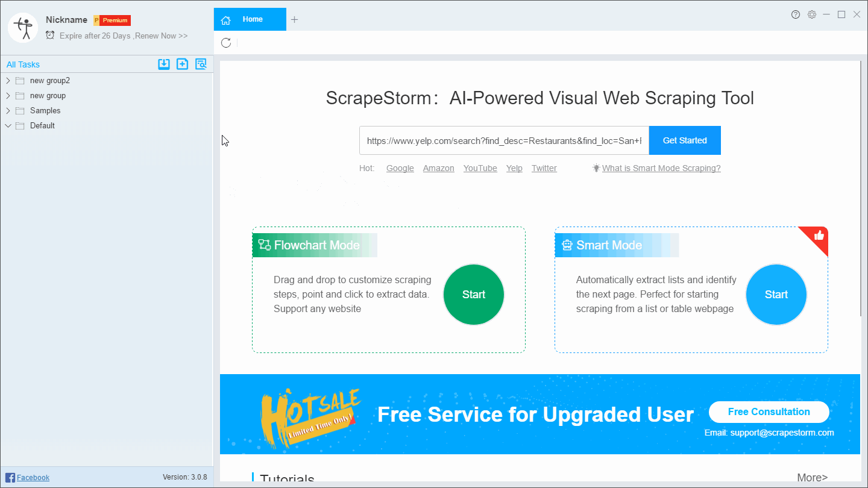Screen dimensions: 868x488
Task: Start Flowchart Mode with green button
Action: click(474, 295)
